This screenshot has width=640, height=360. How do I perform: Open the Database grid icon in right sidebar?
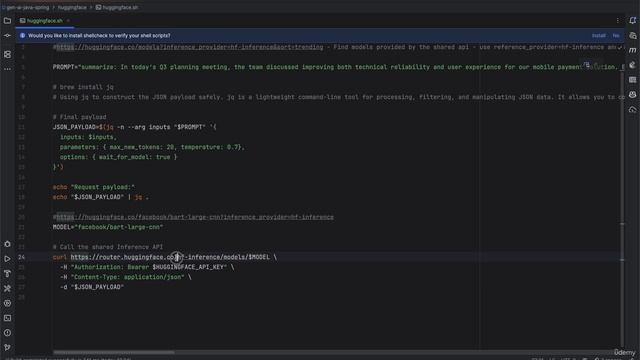pos(633,80)
